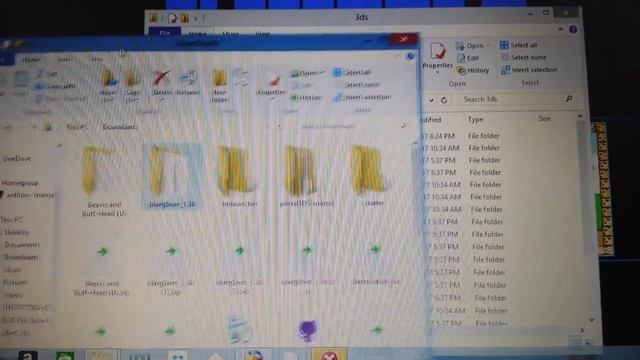Sort by the Type column header

pos(475,119)
